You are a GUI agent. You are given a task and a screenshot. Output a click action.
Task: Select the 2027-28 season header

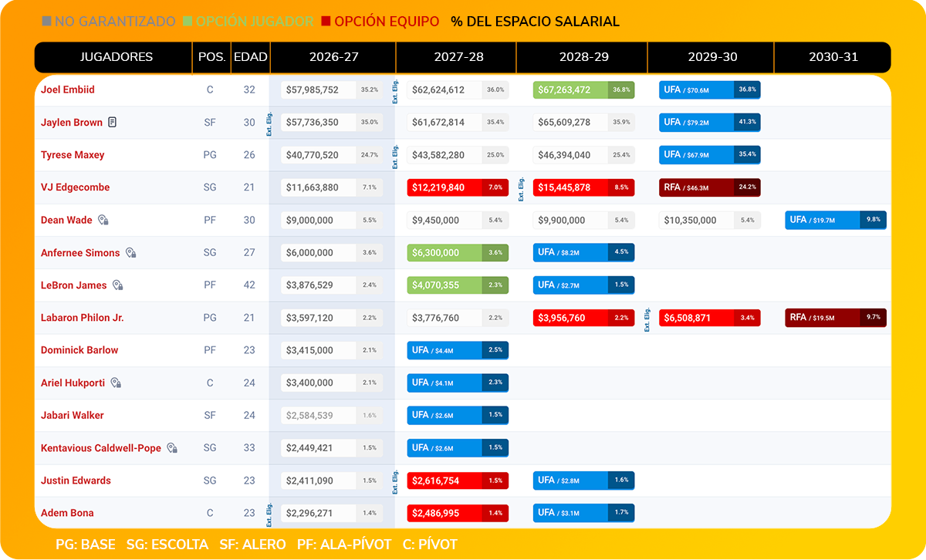coord(458,57)
